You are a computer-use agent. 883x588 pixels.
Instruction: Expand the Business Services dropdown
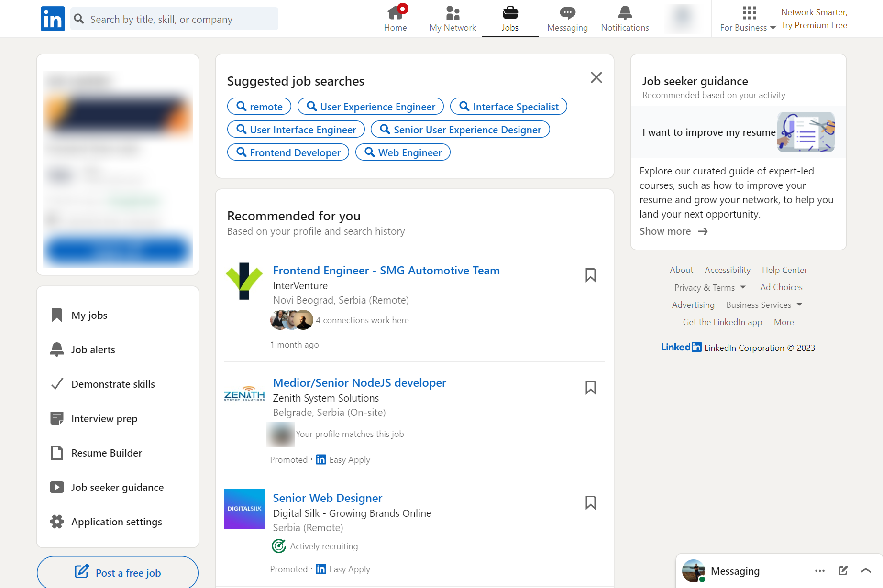click(x=764, y=305)
